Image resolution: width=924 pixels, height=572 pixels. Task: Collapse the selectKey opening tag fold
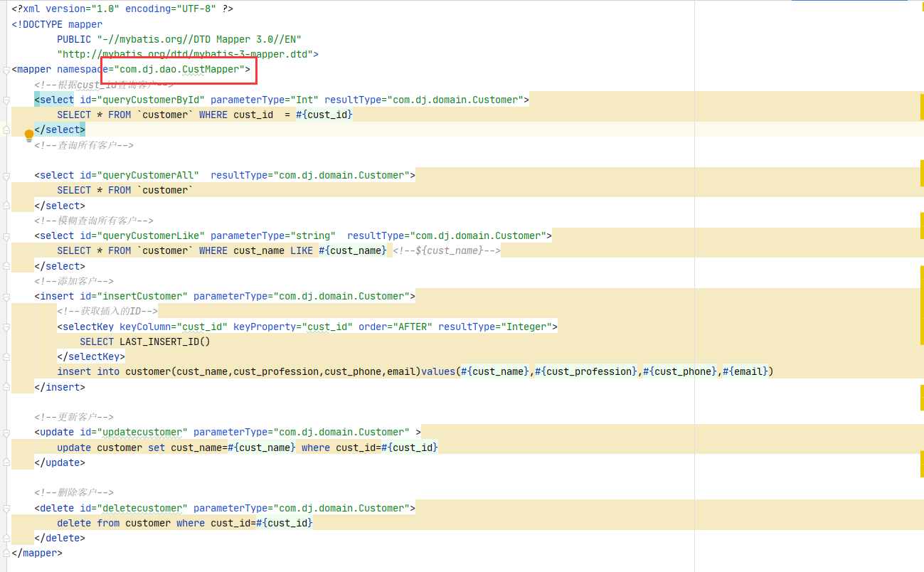click(x=6, y=327)
